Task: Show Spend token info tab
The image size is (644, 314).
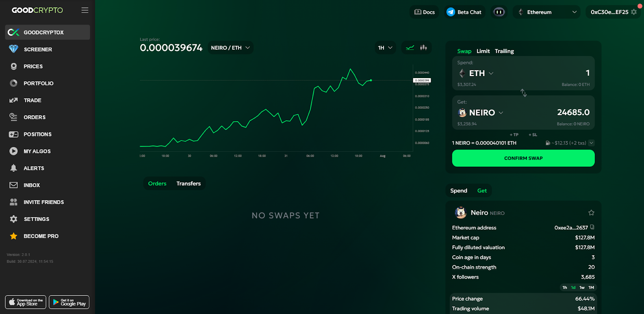Action: 458,191
